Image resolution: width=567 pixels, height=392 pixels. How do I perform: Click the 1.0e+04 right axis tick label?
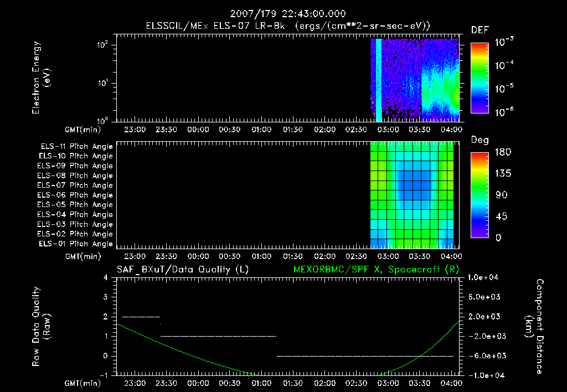tap(483, 277)
